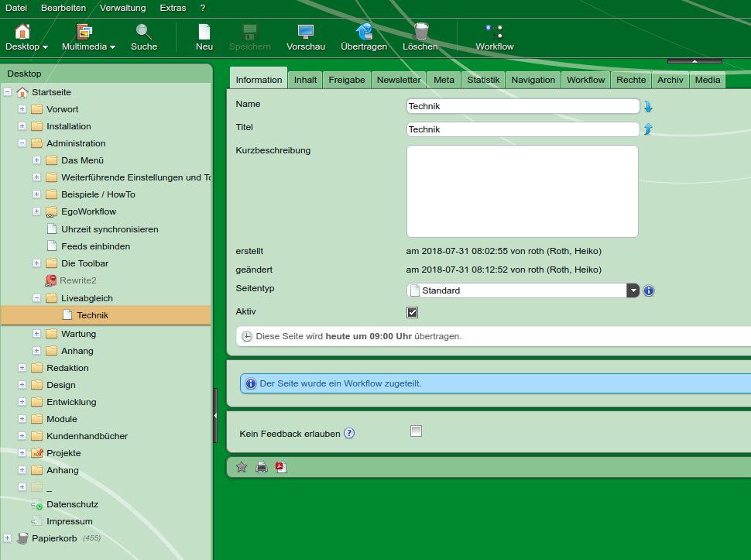
Task: Add page to favorites with star icon
Action: [x=242, y=467]
